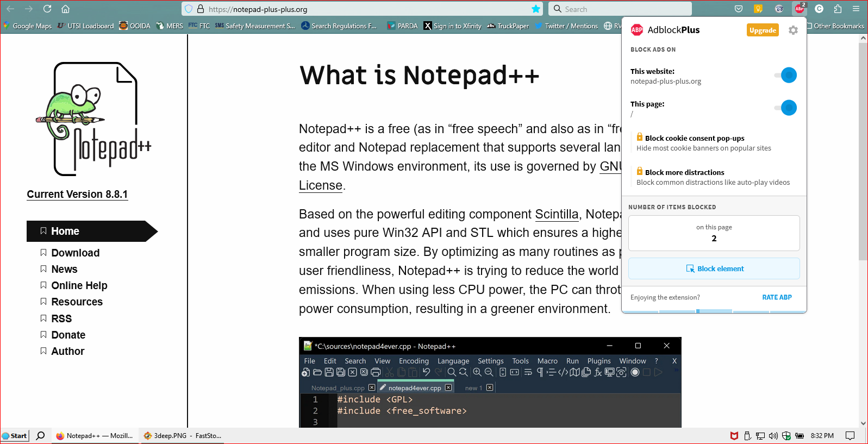The image size is (868, 444).
Task: Click the Firefox search box
Action: [x=620, y=9]
